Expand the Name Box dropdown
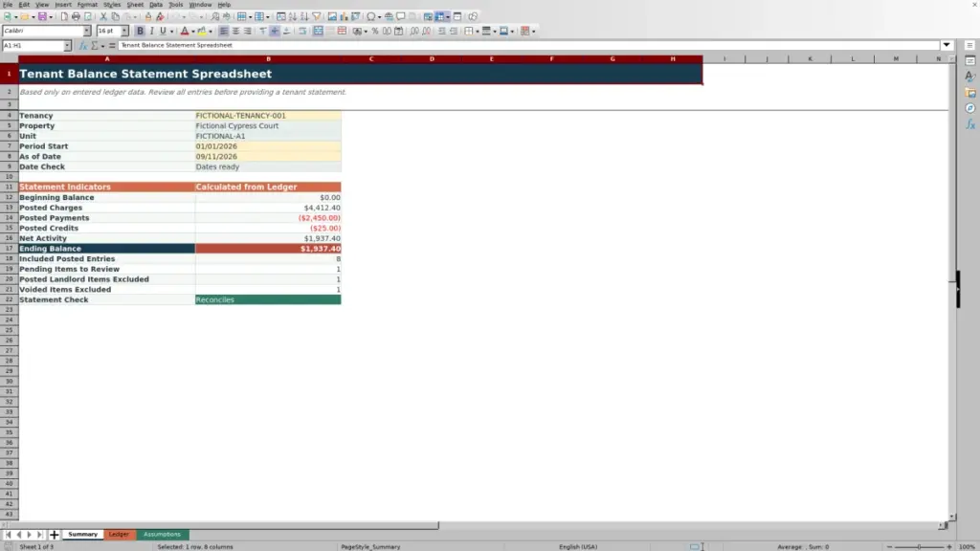Screen dimensions: 980x551 click(x=67, y=45)
